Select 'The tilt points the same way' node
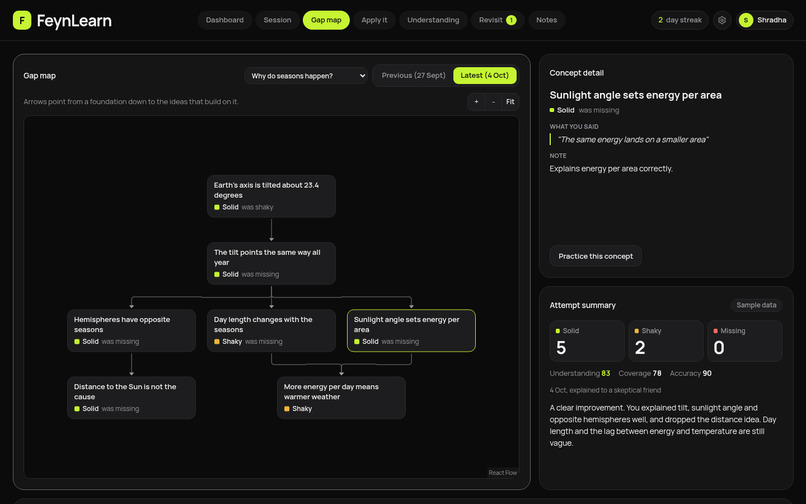This screenshot has height=504, width=806. (x=271, y=263)
